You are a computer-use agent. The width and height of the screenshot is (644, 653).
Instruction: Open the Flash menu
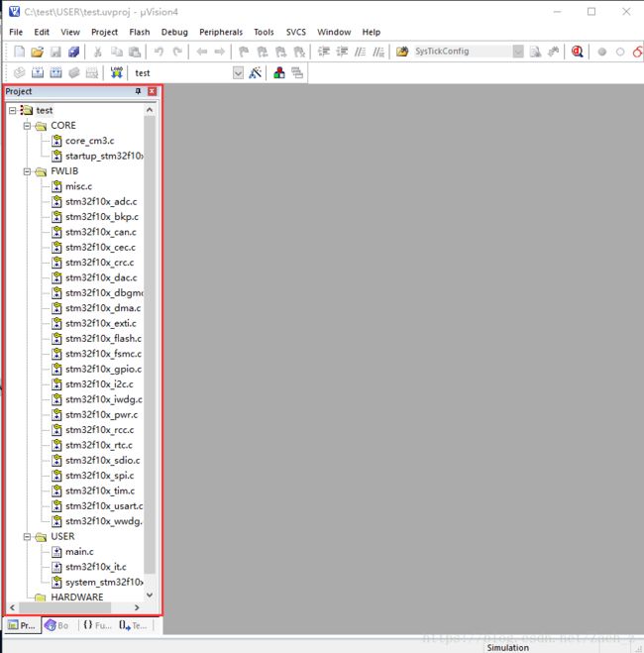point(140,32)
